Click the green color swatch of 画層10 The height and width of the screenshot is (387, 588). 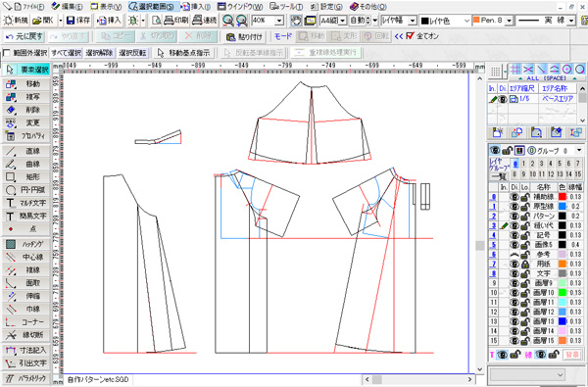(563, 293)
